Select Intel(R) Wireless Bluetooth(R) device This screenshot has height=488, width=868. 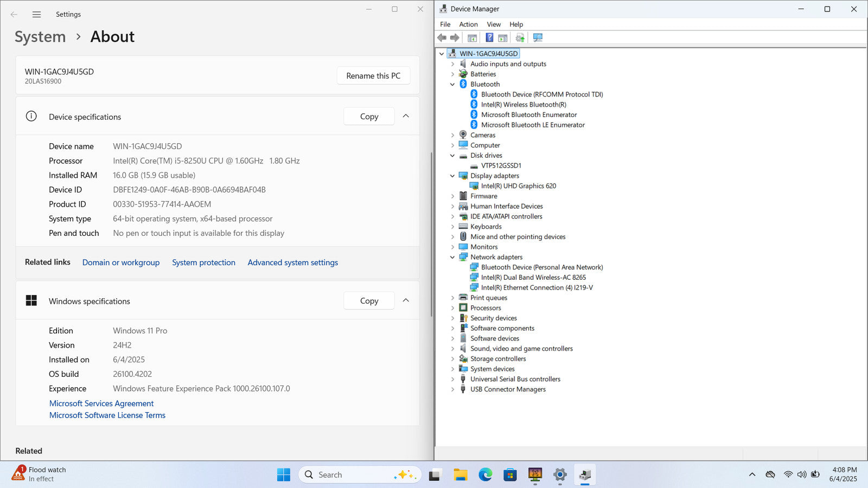coord(523,105)
